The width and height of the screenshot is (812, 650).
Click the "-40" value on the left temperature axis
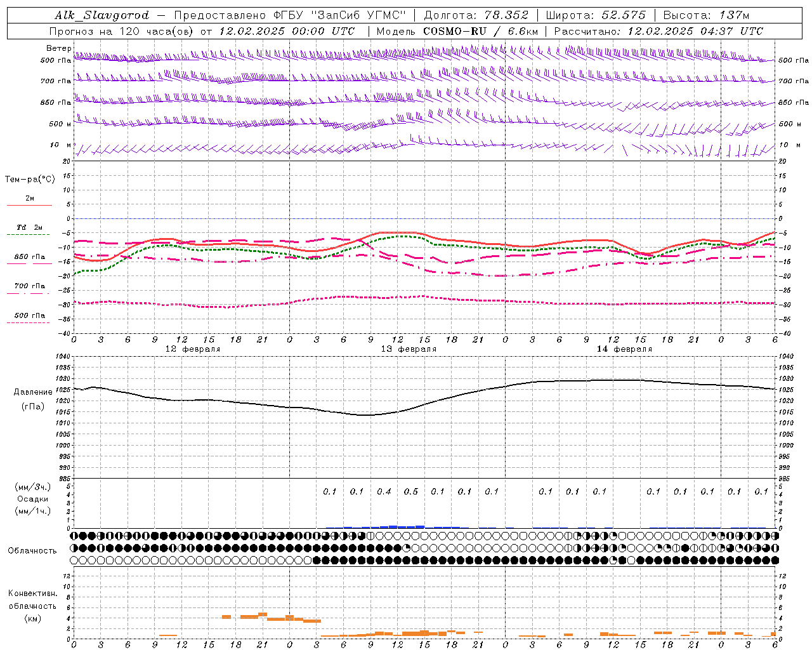click(x=65, y=333)
